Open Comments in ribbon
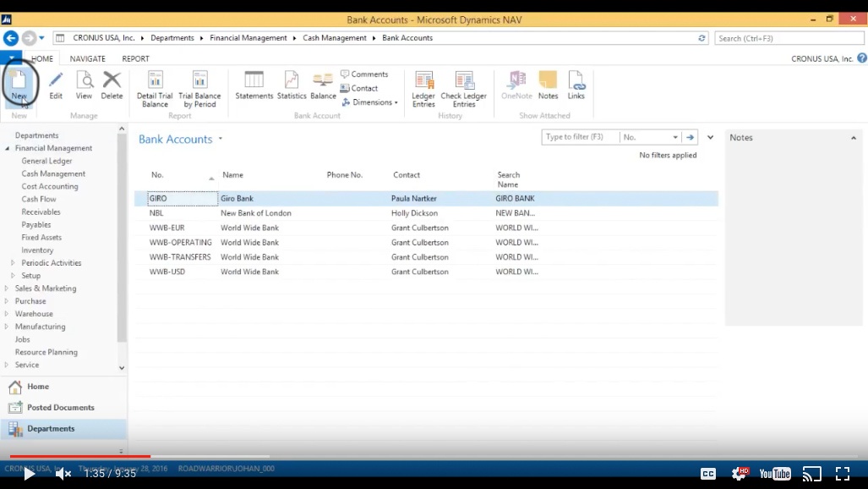 (364, 74)
